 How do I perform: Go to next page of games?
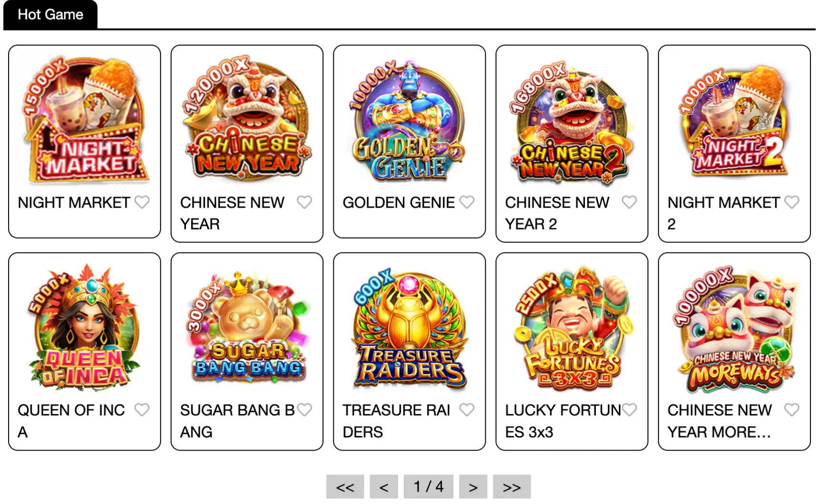pos(473,487)
